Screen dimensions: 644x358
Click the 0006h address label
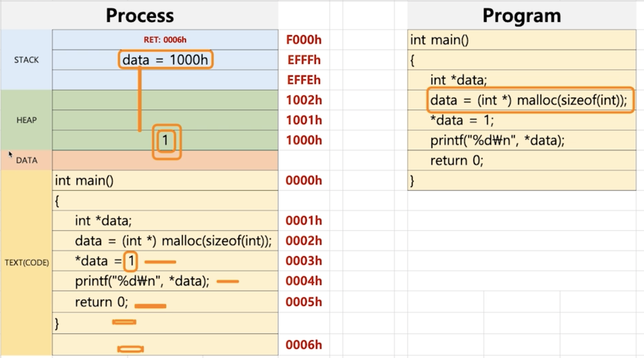tap(304, 345)
